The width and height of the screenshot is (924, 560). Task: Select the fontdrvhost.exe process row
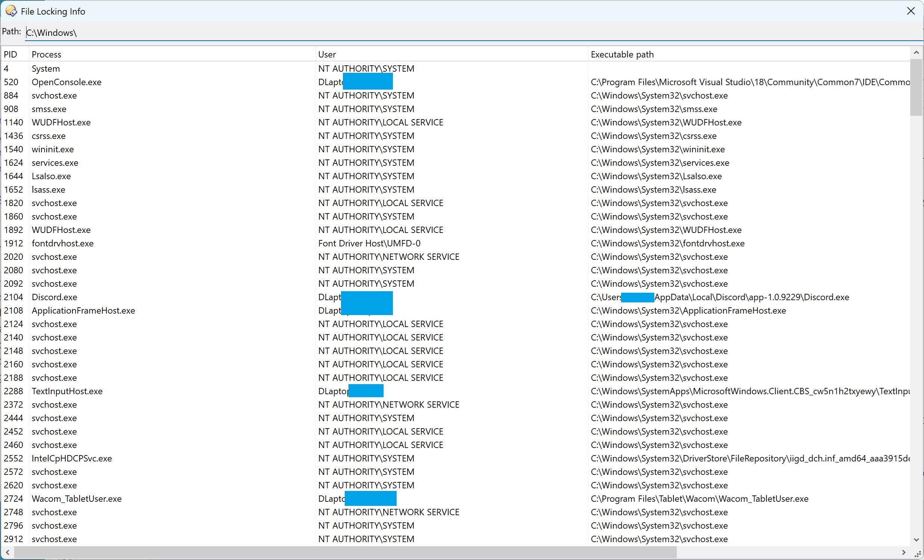tap(456, 244)
